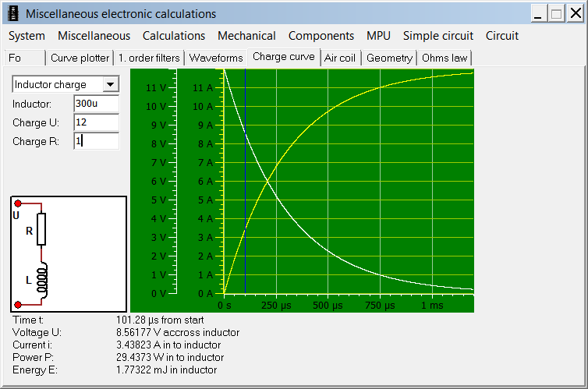Switch to the Air coil tab
This screenshot has width=588, height=389.
340,58
